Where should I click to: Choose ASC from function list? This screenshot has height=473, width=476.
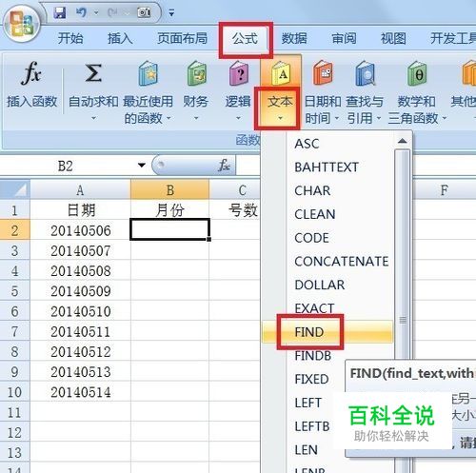327,144
